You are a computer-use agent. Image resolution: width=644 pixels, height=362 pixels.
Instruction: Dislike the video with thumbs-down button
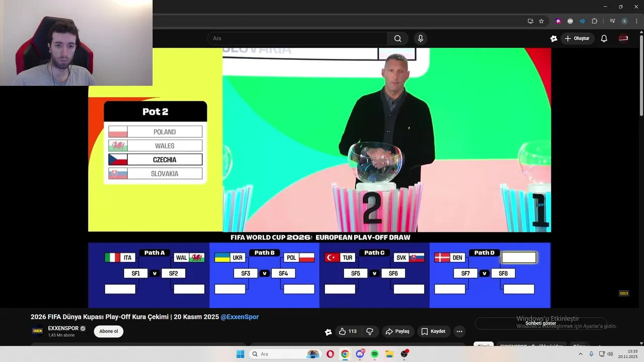click(x=370, y=331)
